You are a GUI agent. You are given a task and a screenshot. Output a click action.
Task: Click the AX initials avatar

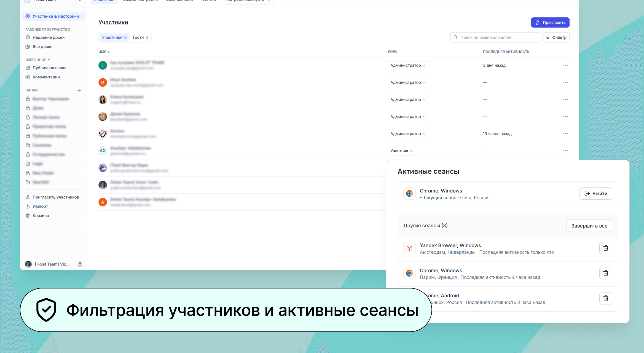pos(103,151)
